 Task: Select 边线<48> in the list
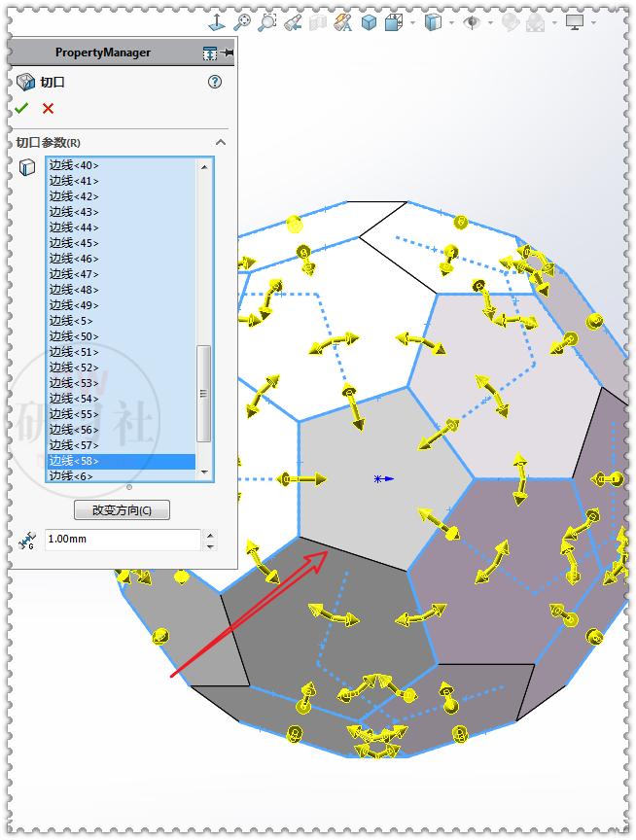122,290
